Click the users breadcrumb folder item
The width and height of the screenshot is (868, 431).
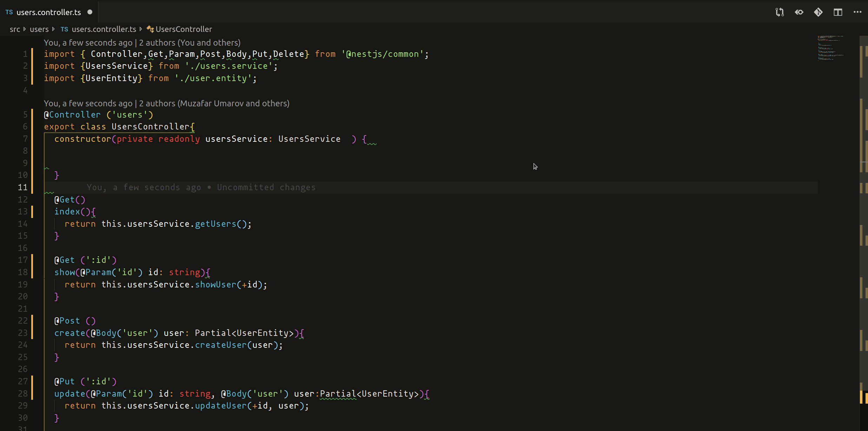click(x=39, y=29)
